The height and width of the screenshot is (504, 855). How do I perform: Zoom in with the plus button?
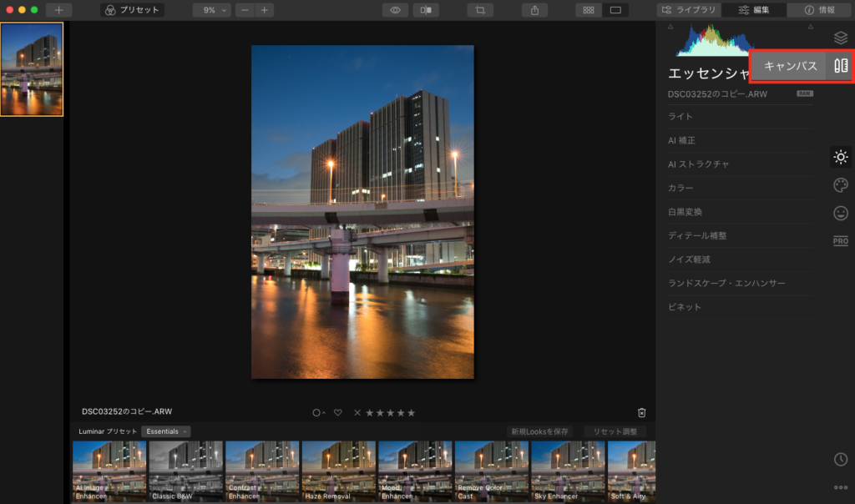[x=265, y=10]
